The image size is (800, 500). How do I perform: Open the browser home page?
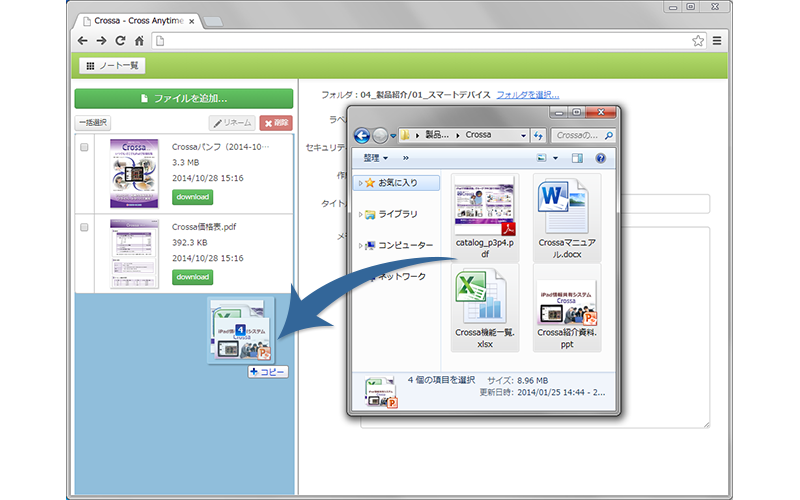tap(139, 41)
